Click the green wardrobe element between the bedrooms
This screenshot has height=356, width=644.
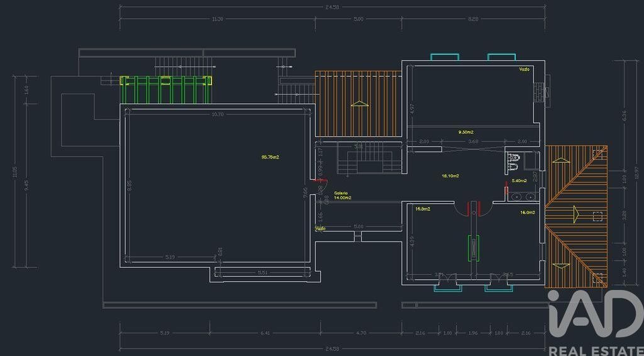click(x=474, y=248)
